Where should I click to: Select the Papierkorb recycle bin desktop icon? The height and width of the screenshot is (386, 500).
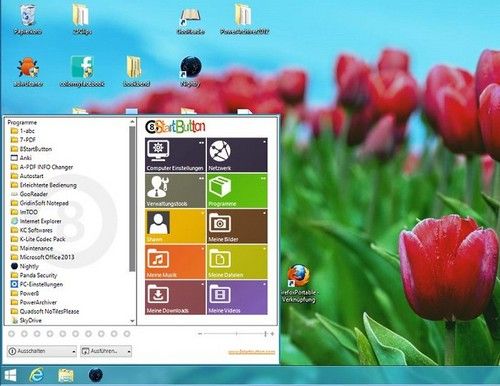tap(28, 19)
